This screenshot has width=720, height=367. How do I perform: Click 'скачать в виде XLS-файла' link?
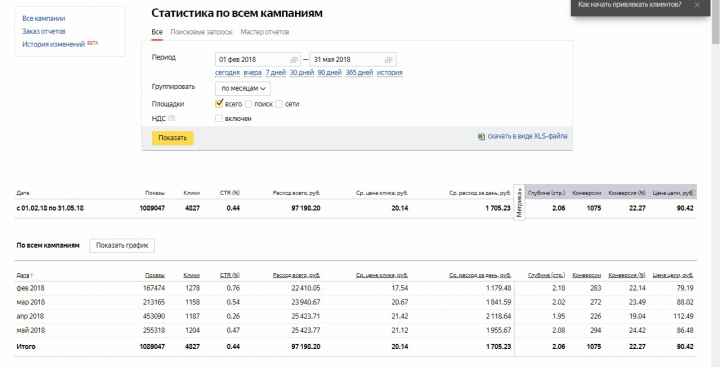[527, 136]
